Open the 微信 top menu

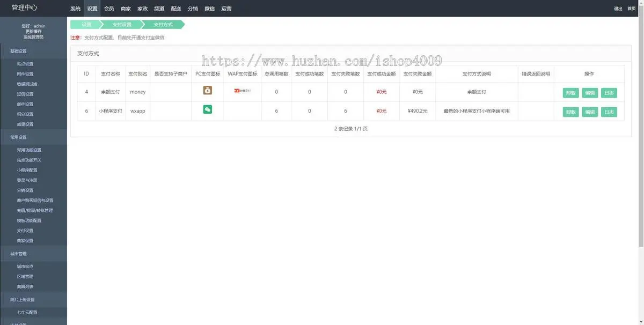[x=209, y=9]
